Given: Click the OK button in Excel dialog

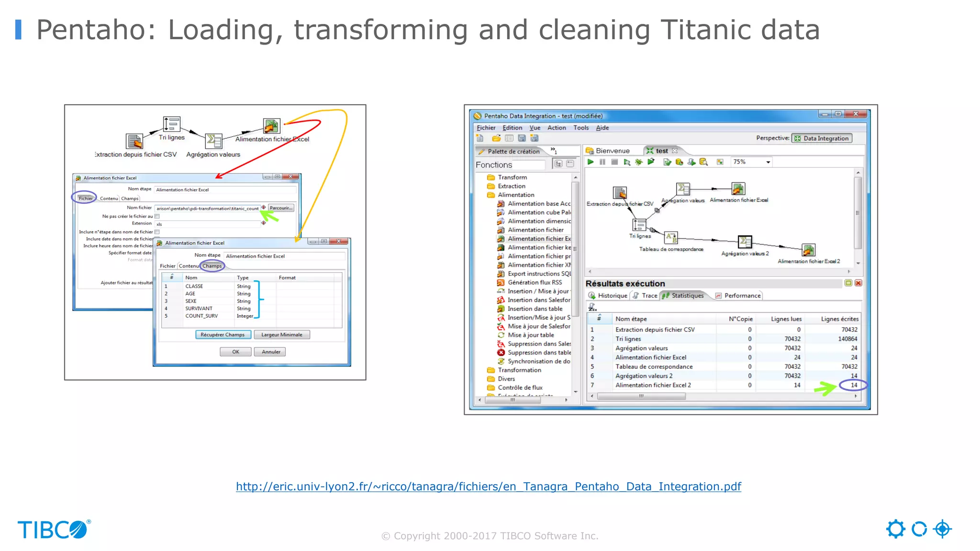Looking at the screenshot, I should click(x=235, y=352).
